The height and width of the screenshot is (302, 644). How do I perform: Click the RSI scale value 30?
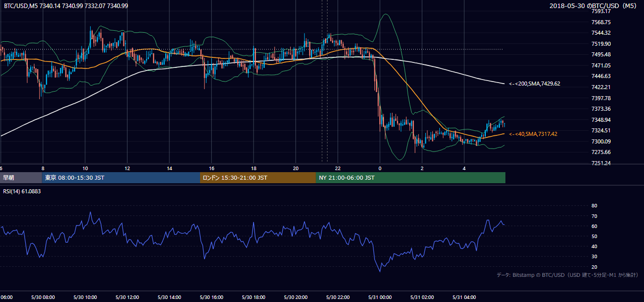(x=594, y=257)
